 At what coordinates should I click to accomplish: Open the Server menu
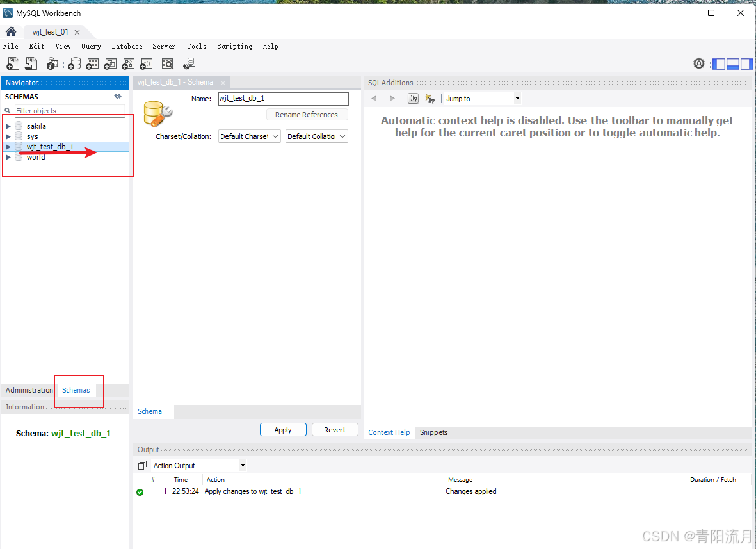(164, 46)
